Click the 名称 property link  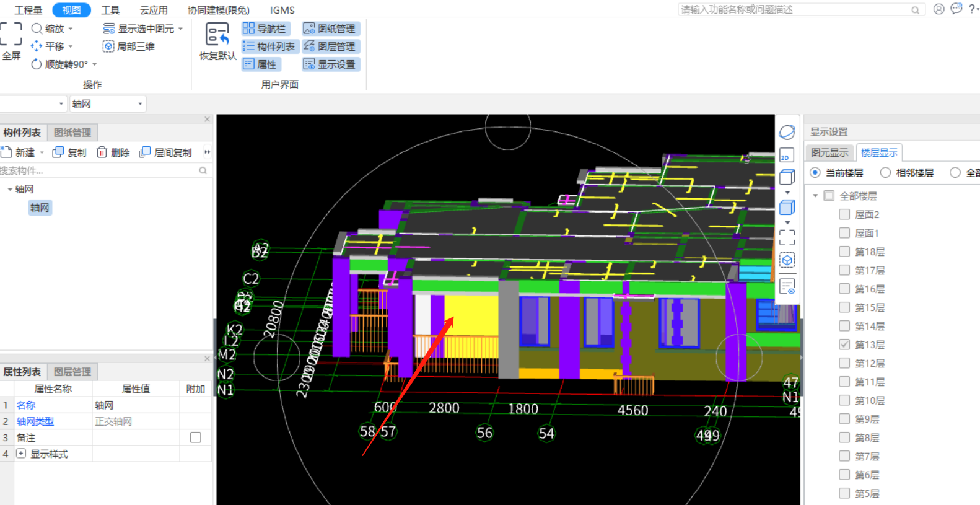26,405
